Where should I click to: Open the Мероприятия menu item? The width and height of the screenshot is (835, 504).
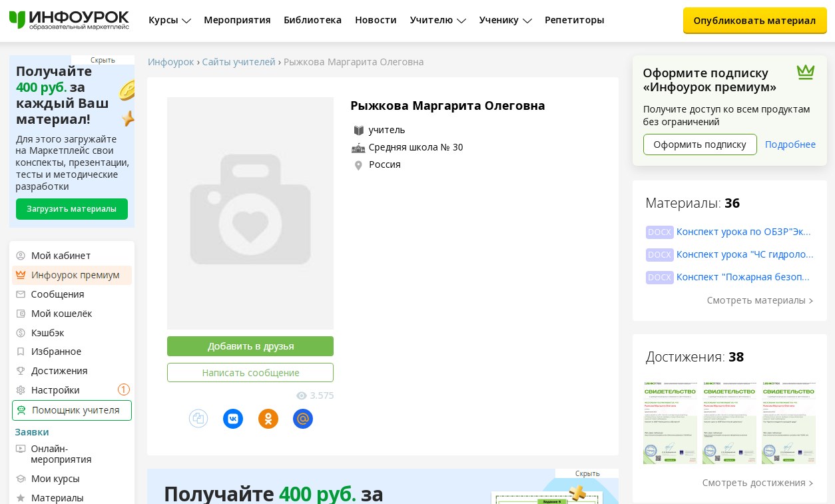tap(237, 20)
